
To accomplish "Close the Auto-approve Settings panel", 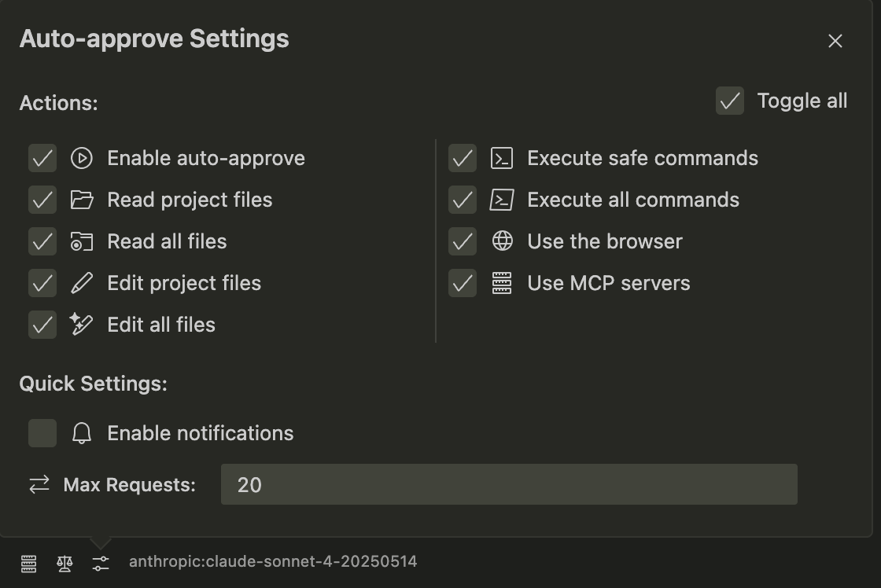I will tap(835, 41).
